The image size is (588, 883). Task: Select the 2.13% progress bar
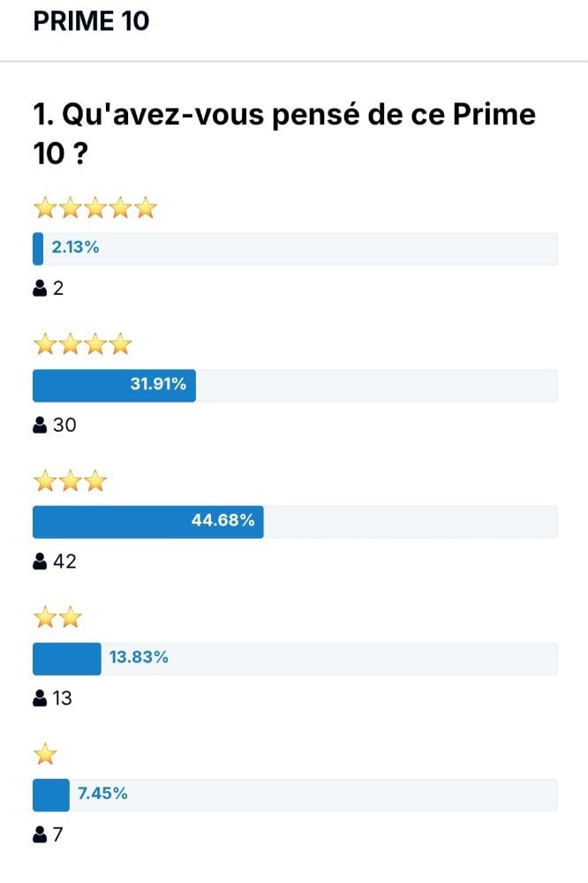[x=295, y=248]
